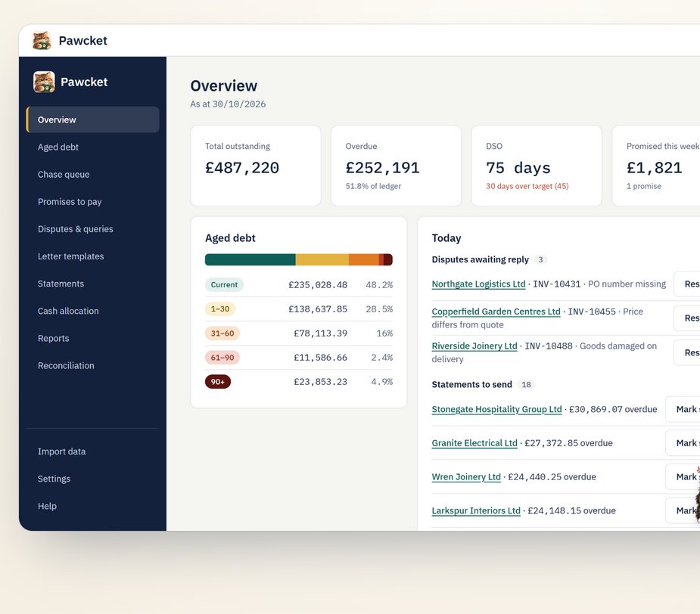Click the Aged debt card heading

pyautogui.click(x=230, y=238)
